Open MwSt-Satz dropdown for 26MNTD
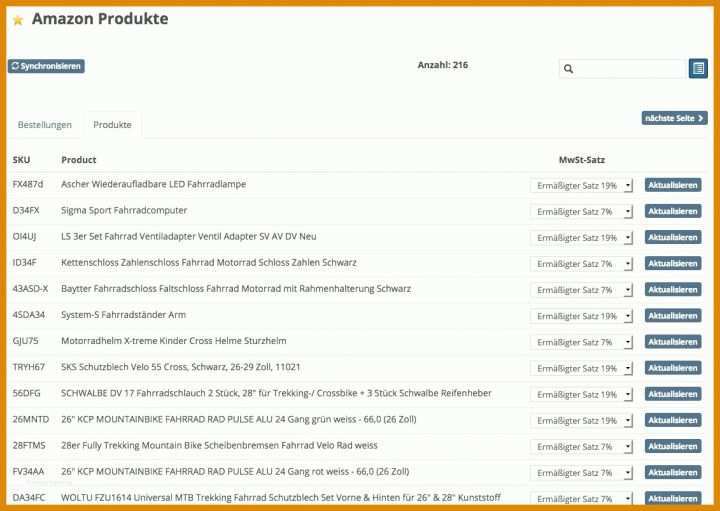This screenshot has width=720, height=511. pyautogui.click(x=581, y=421)
